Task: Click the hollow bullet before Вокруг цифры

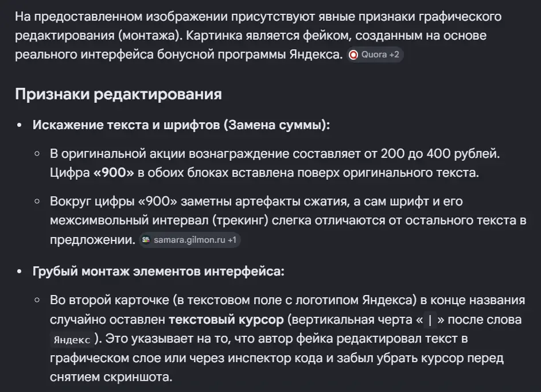Action: 37,201
